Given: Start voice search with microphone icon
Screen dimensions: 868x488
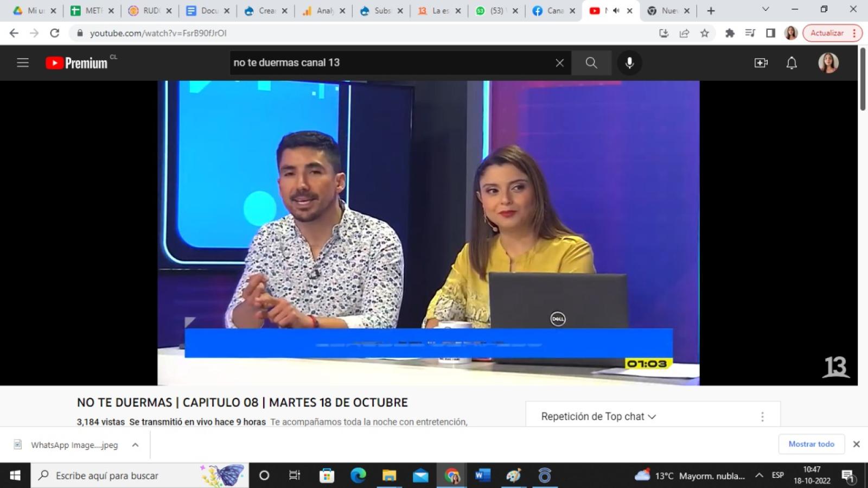Looking at the screenshot, I should 629,63.
